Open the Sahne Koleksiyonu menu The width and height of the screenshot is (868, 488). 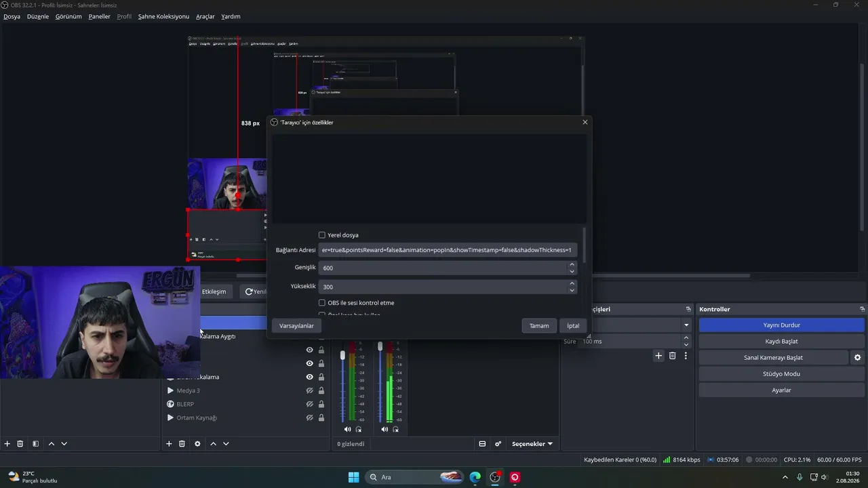click(x=163, y=16)
